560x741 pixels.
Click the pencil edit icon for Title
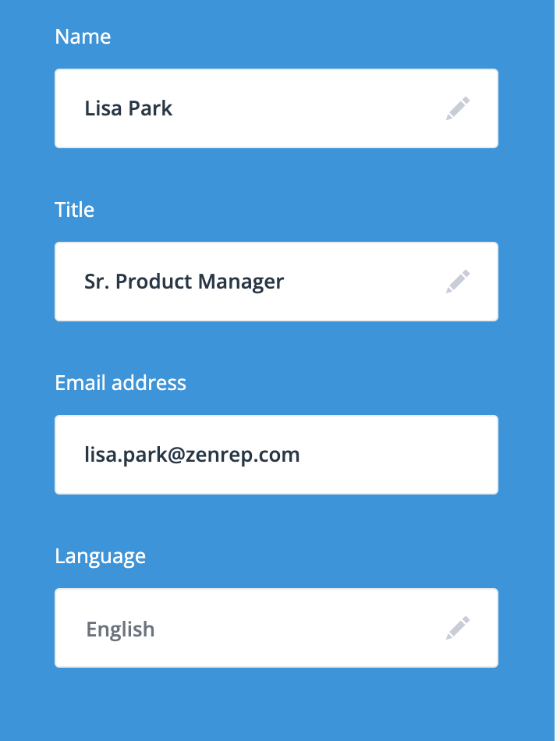click(x=458, y=282)
